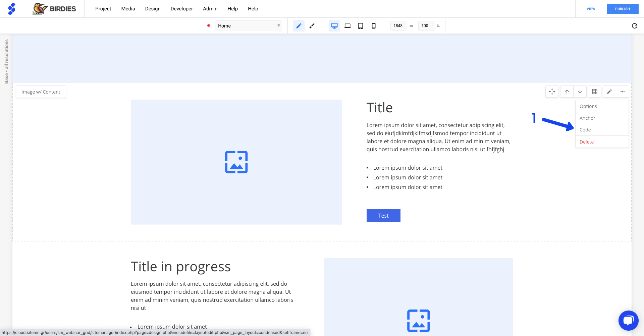Viewport: 644px width, 336px height.
Task: Click the image placeholder in first block
Action: click(236, 162)
